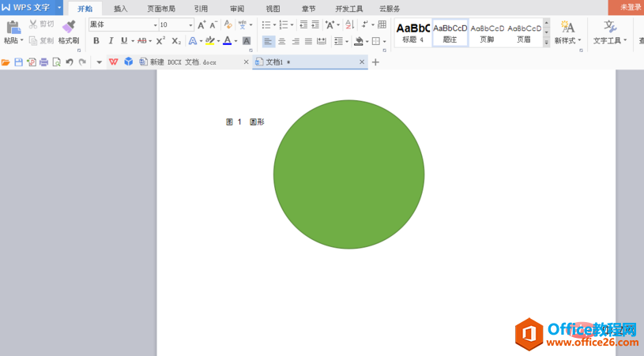Open the 页面布局 (Page Layout) tab

tap(161, 9)
